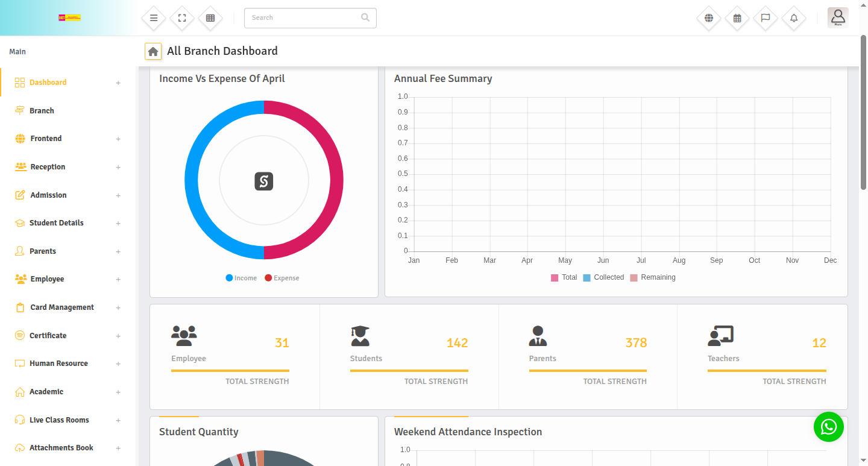Open the Students total strength card
The width and height of the screenshot is (868, 466).
(409, 357)
